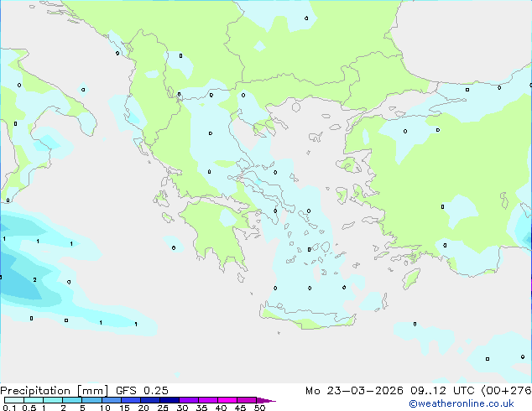Select the 40–45 mm magenta legend swatch

(227, 400)
